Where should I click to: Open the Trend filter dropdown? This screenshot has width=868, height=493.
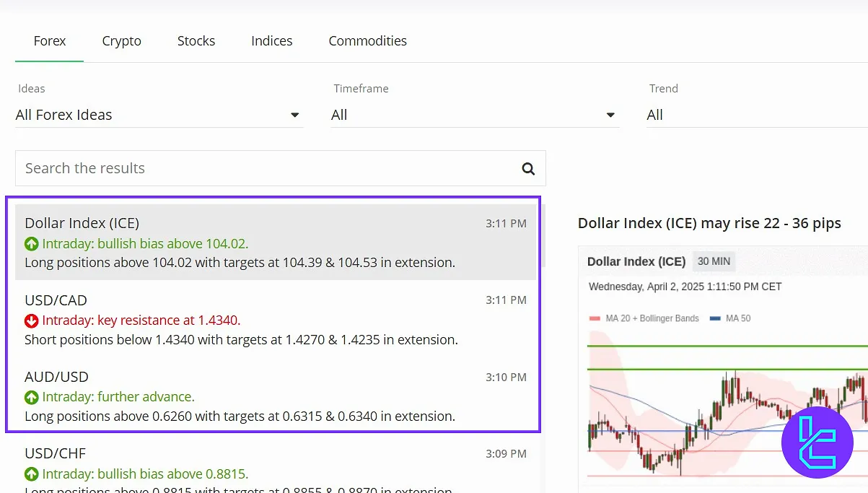[756, 115]
